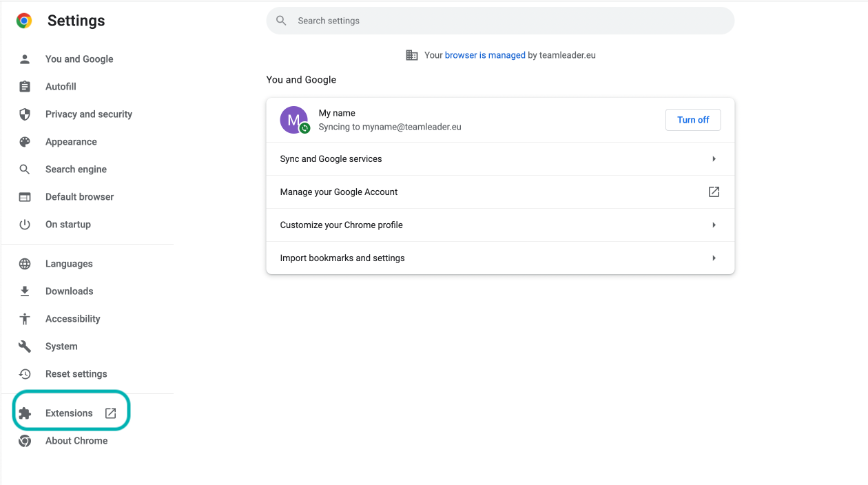Click the Autofill clipboard icon
This screenshot has height=485, width=868.
(25, 87)
